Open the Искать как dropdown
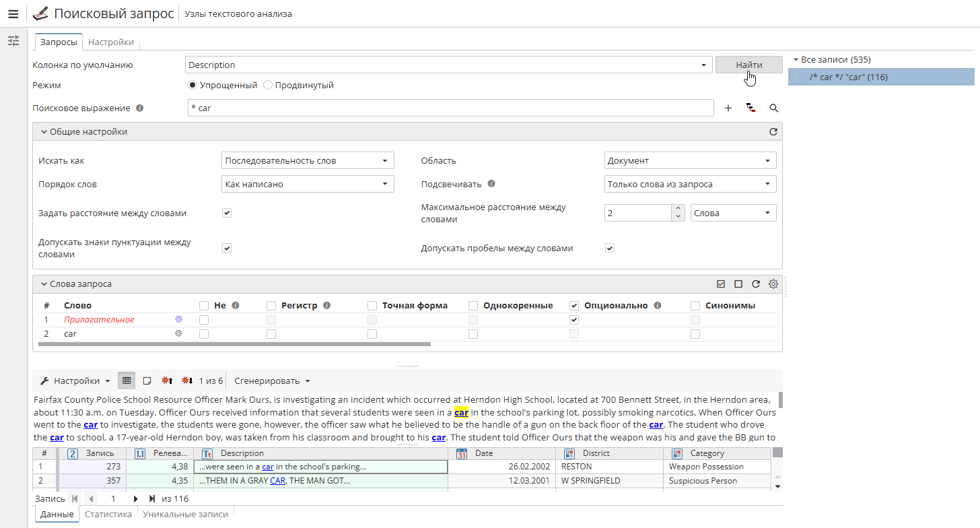The height and width of the screenshot is (528, 980). pyautogui.click(x=308, y=161)
